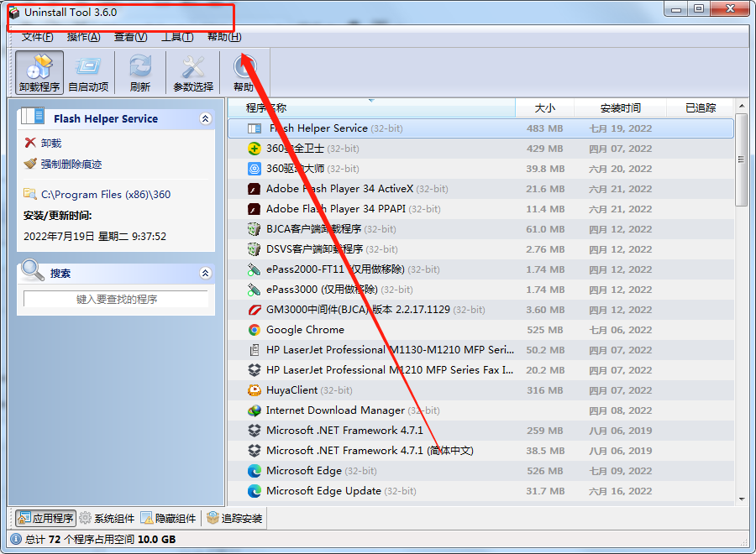This screenshot has height=554, width=756.
Task: Sort by the 大小 column header
Action: tap(545, 108)
